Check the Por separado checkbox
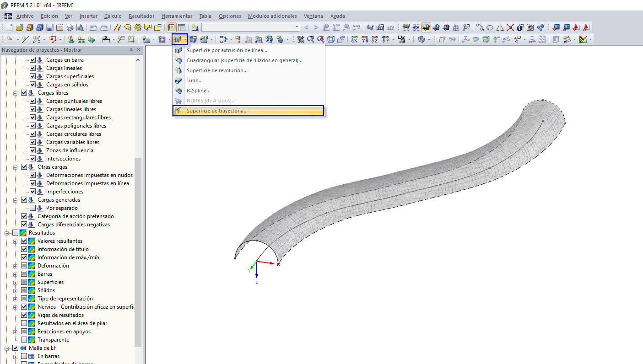Screen dimensions: 643x364 tap(32, 208)
